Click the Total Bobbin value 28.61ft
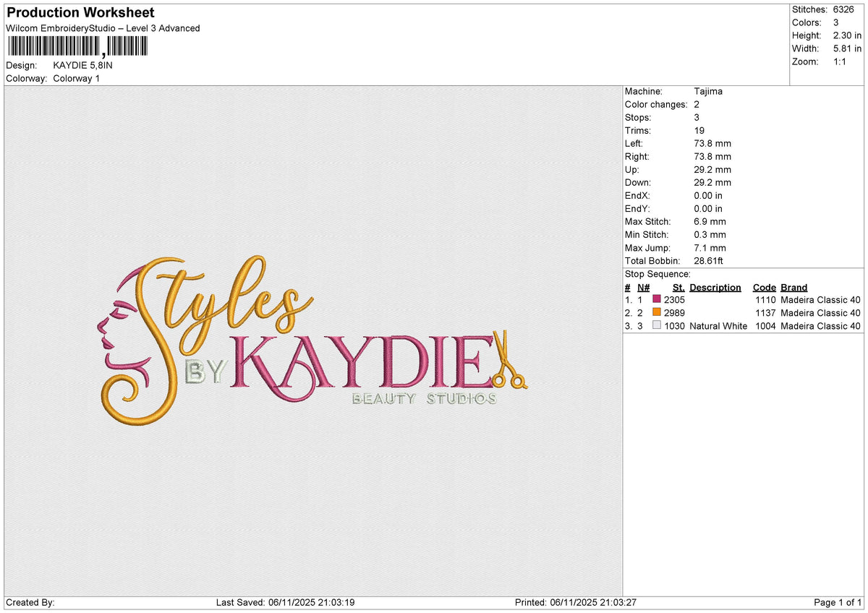Screen dimensions: 868x613 pos(709,260)
